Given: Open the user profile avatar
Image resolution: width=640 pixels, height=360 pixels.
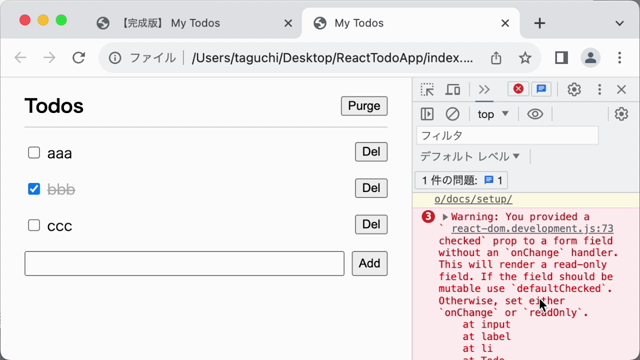Looking at the screenshot, I should point(590,58).
